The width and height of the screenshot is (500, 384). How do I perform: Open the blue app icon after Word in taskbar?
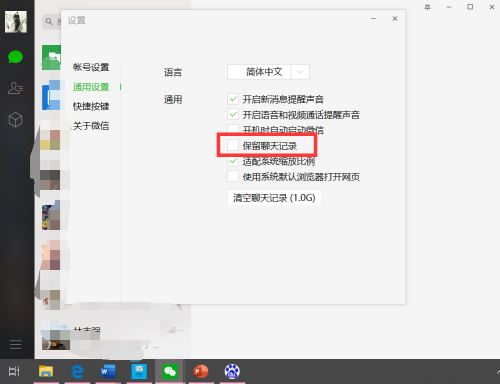[139, 371]
